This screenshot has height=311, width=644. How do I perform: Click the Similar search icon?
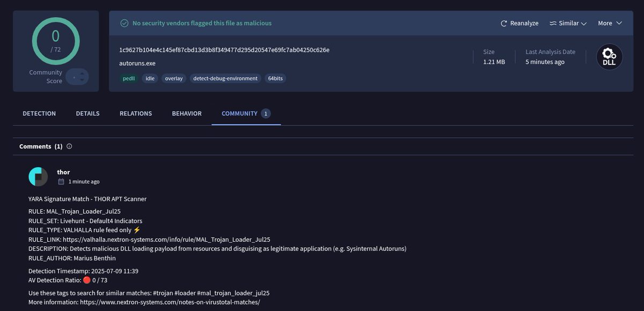tap(553, 23)
